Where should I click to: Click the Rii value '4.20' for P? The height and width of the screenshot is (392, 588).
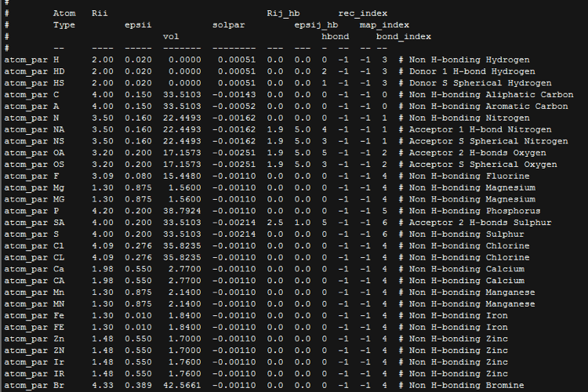103,211
